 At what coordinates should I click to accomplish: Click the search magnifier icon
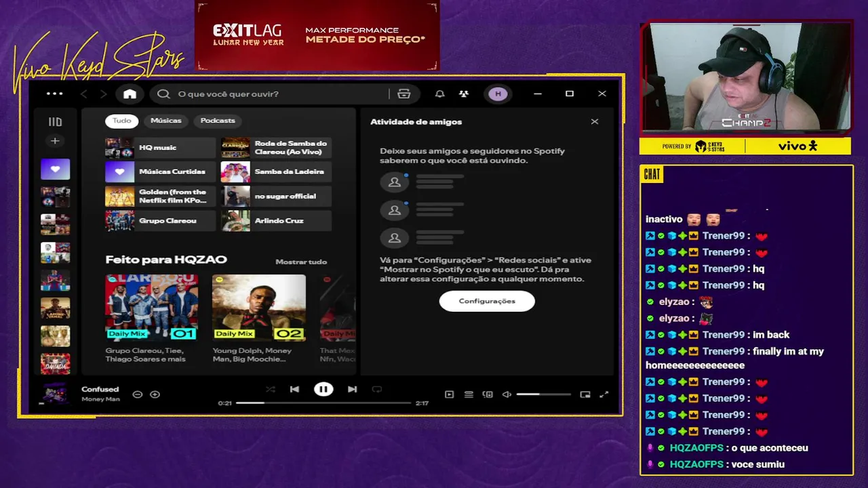(x=163, y=94)
